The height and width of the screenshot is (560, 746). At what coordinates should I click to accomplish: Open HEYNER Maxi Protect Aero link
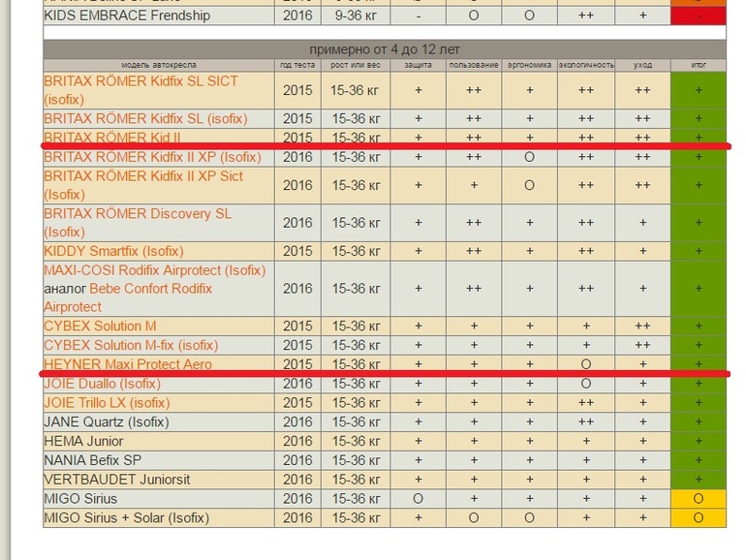(127, 364)
